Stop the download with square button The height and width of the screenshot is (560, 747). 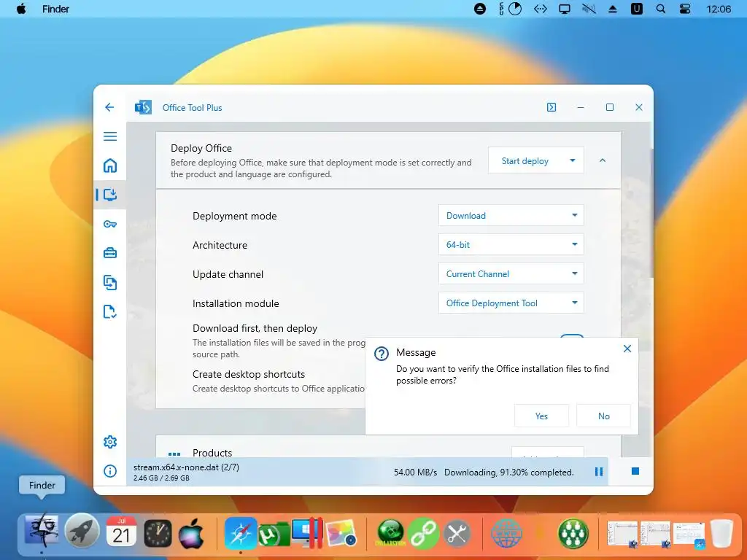(635, 471)
